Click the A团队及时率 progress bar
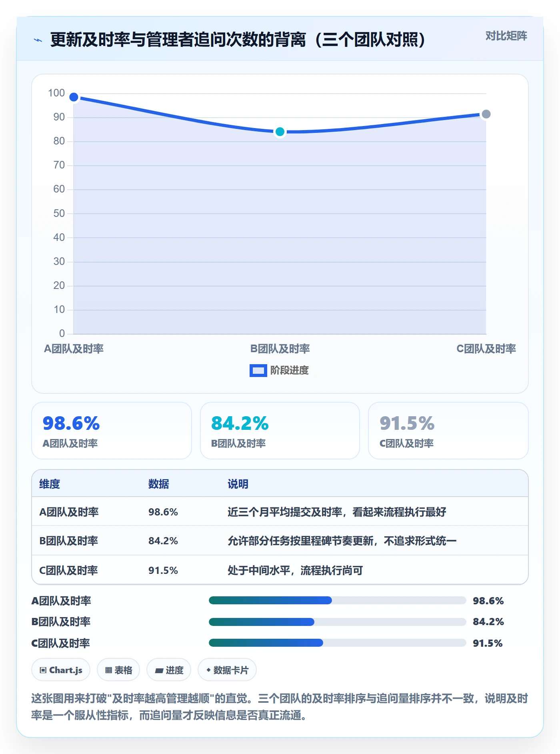The height and width of the screenshot is (754, 560). [338, 600]
